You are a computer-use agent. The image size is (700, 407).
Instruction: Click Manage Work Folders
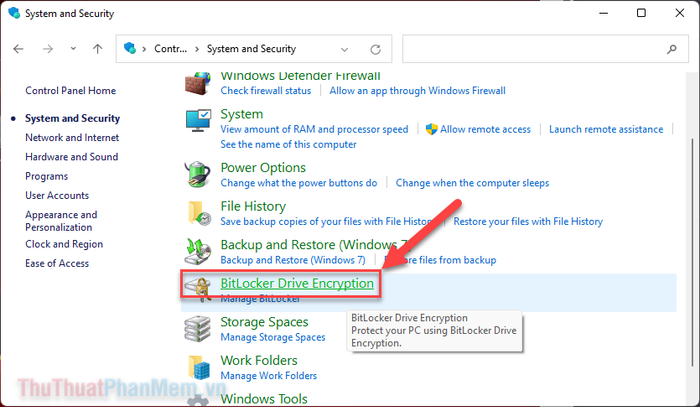pyautogui.click(x=269, y=375)
